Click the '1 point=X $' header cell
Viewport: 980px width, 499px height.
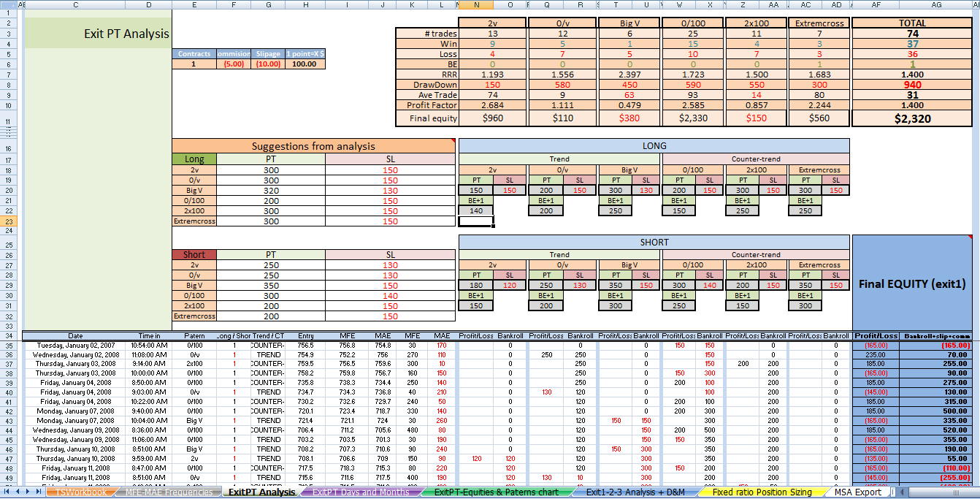[305, 54]
